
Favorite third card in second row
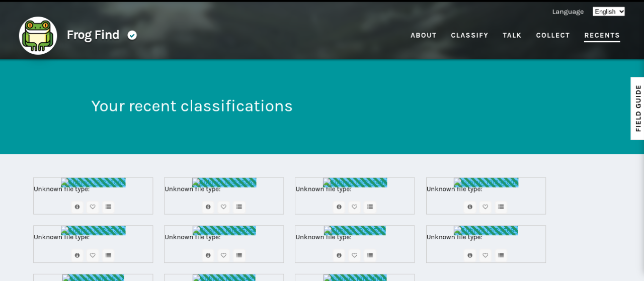[354, 255]
